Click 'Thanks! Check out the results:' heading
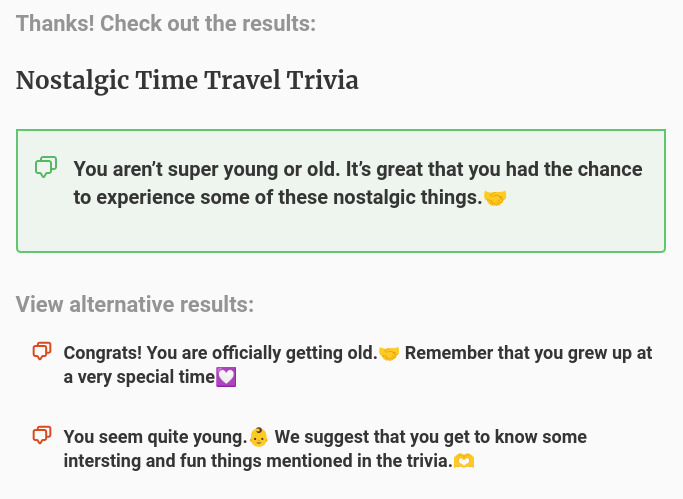Viewport: 683px width, 499px height. [166, 23]
